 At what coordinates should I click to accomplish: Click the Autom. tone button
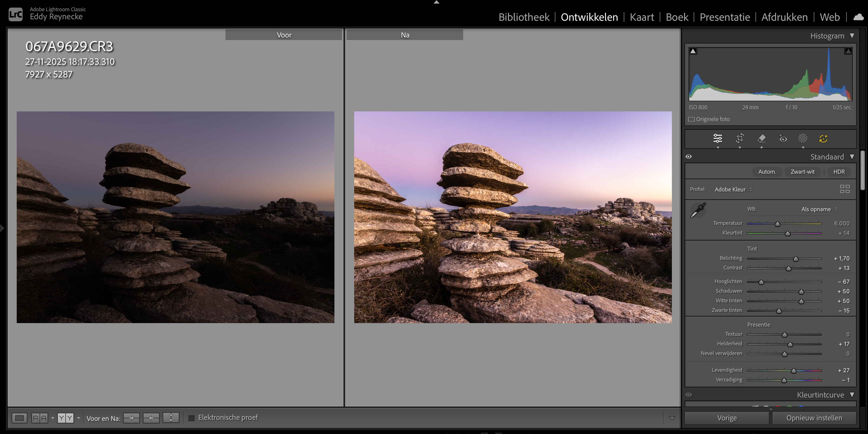(x=767, y=172)
